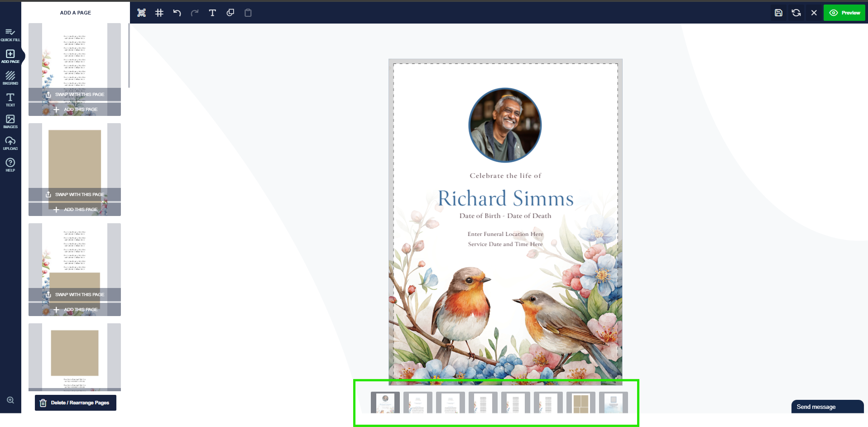
Task: Open the Text sidebar tool
Action: click(10, 100)
